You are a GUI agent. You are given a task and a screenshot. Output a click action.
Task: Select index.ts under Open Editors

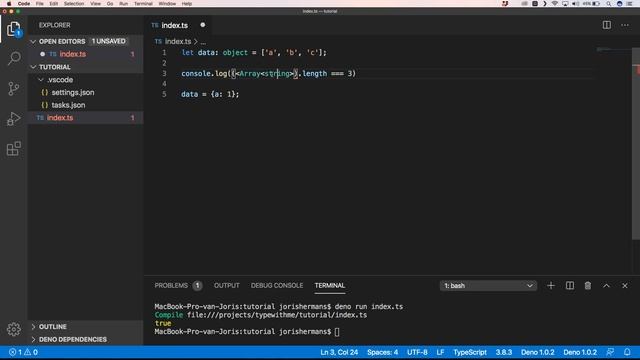point(73,54)
